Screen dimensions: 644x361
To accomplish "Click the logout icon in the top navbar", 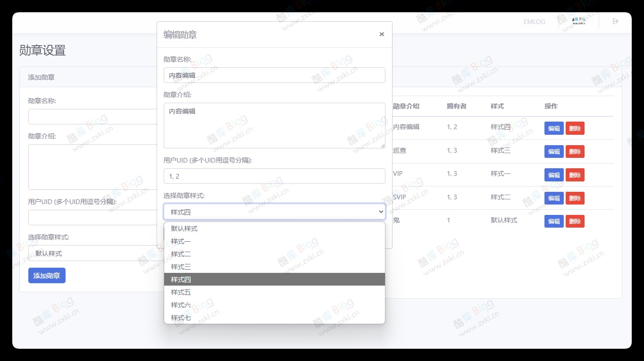I will [x=615, y=21].
